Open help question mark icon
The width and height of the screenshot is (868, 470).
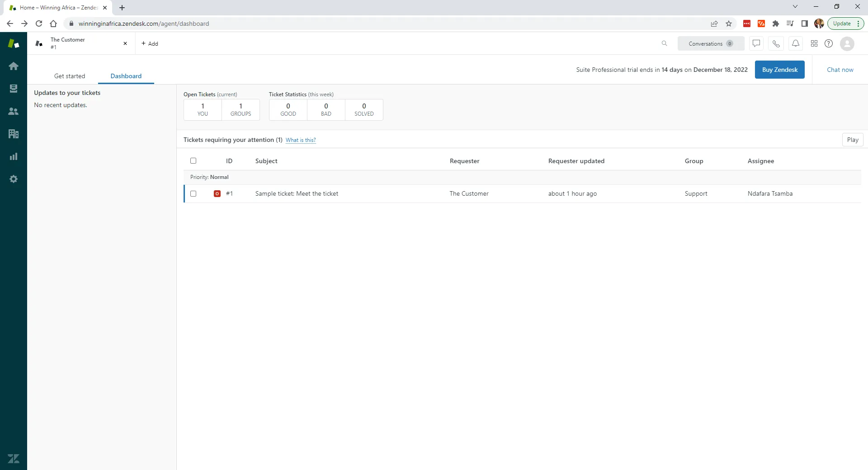coord(829,43)
